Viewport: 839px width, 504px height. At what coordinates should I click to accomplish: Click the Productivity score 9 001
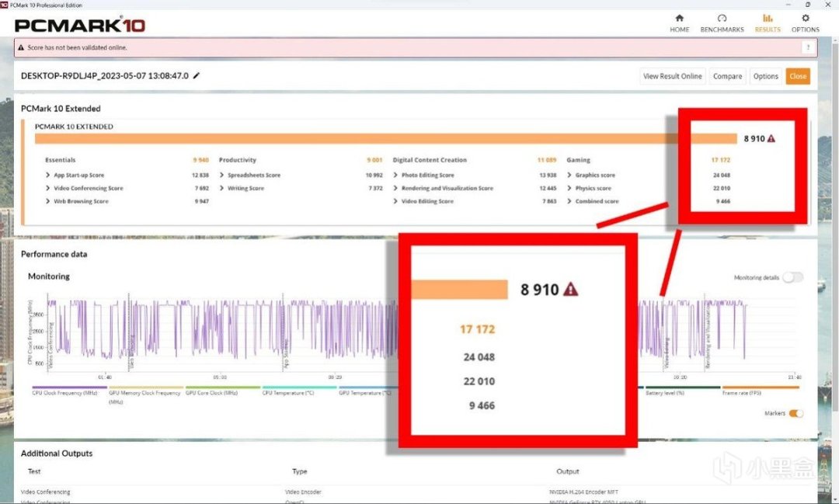(374, 160)
